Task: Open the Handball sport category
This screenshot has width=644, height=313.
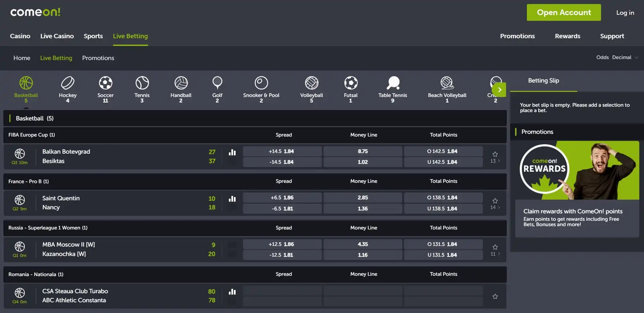Action: coord(181,83)
